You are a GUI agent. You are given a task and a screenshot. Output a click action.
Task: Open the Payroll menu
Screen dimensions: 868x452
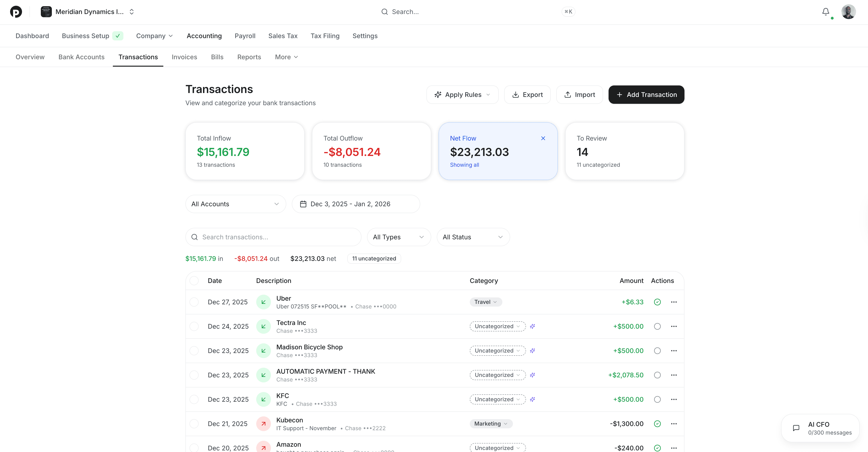click(x=245, y=36)
